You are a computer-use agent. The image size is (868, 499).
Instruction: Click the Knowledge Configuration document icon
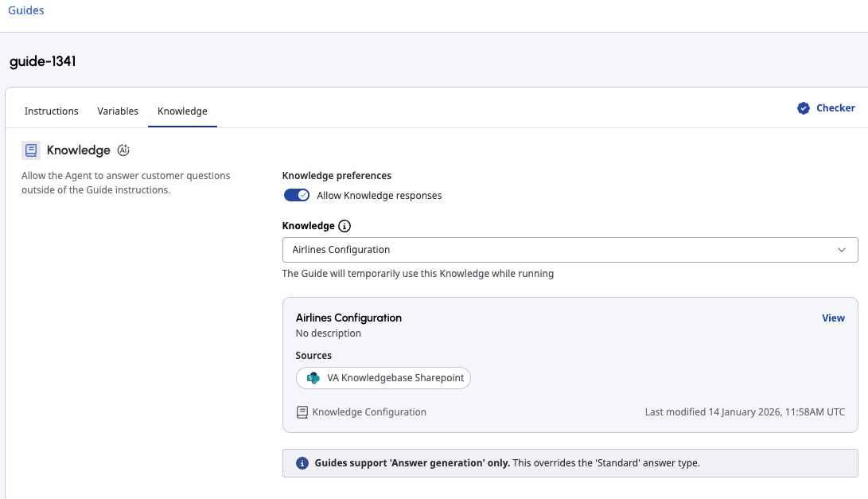[x=302, y=411]
